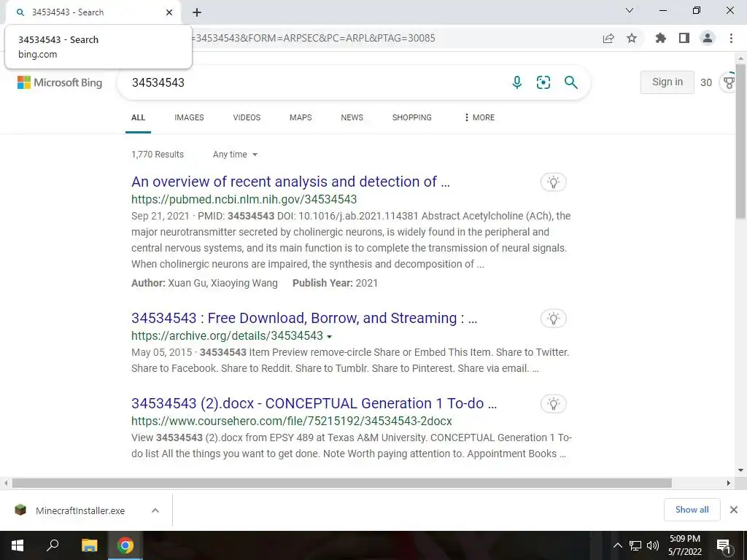Open a new tab with the plus button
This screenshot has height=560, width=747.
pyautogui.click(x=197, y=12)
